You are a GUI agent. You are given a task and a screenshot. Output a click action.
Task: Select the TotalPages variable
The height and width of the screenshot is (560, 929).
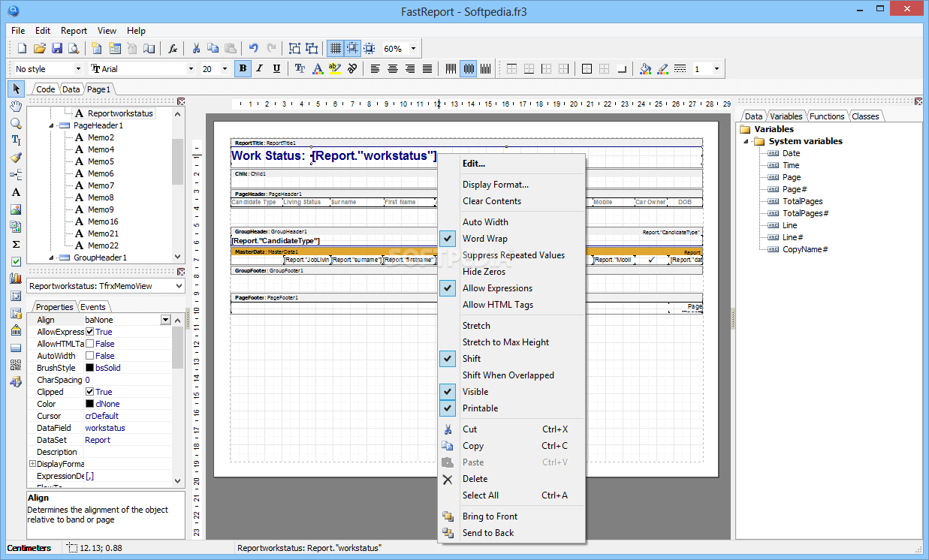coord(802,201)
